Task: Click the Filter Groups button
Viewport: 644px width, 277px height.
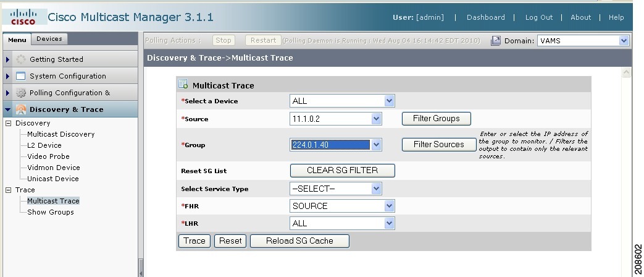Action: (x=436, y=118)
